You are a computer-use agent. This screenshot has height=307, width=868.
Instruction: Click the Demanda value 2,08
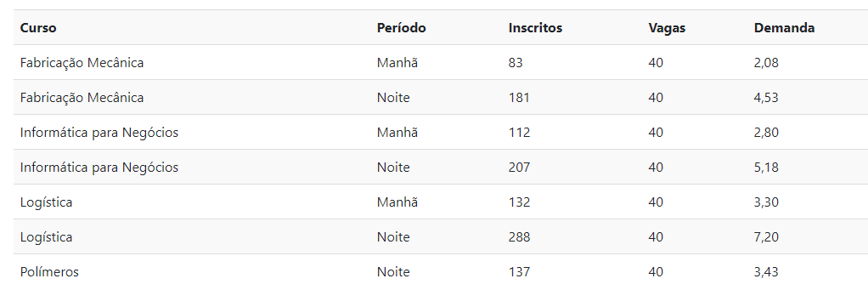[x=766, y=63]
